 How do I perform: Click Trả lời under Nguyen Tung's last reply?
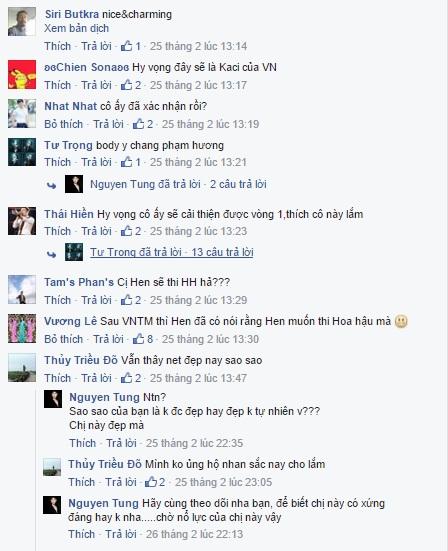121,534
